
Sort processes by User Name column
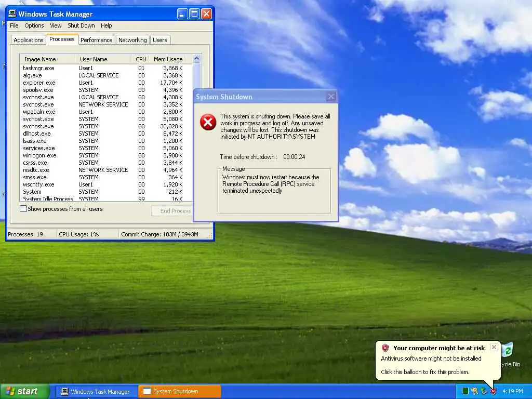103,59
